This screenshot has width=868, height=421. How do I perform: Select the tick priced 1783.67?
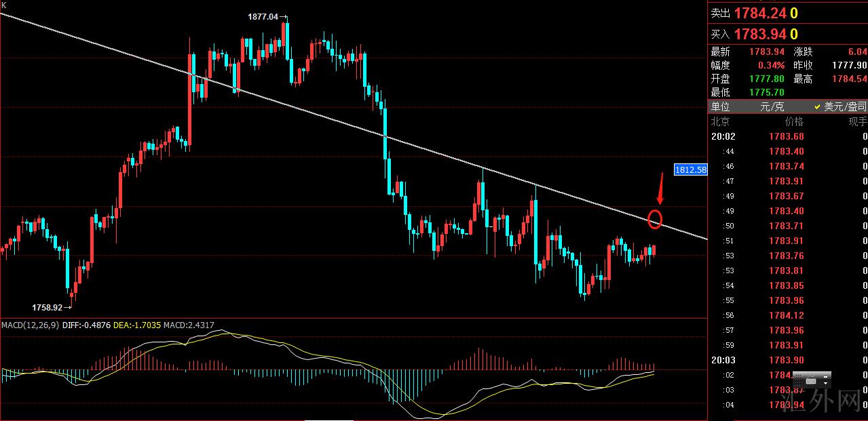tap(788, 196)
